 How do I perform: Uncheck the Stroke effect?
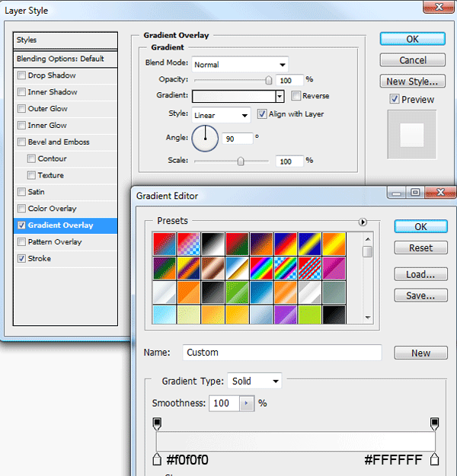click(x=21, y=258)
